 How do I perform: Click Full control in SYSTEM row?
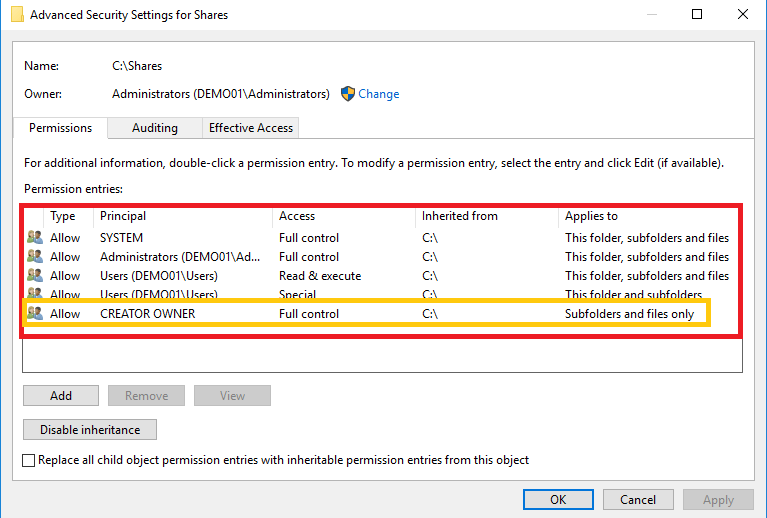[309, 238]
